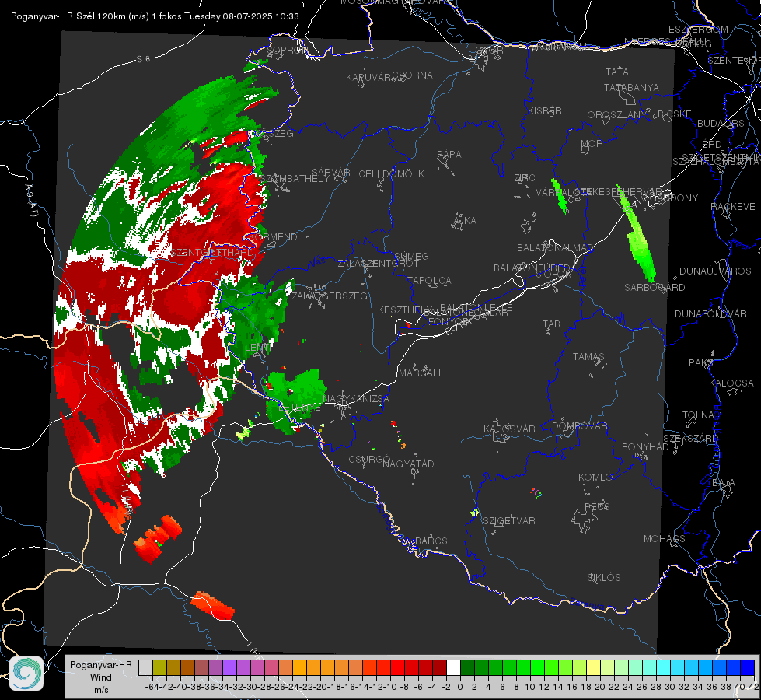Click the NAGYATÁD town label

point(408,464)
